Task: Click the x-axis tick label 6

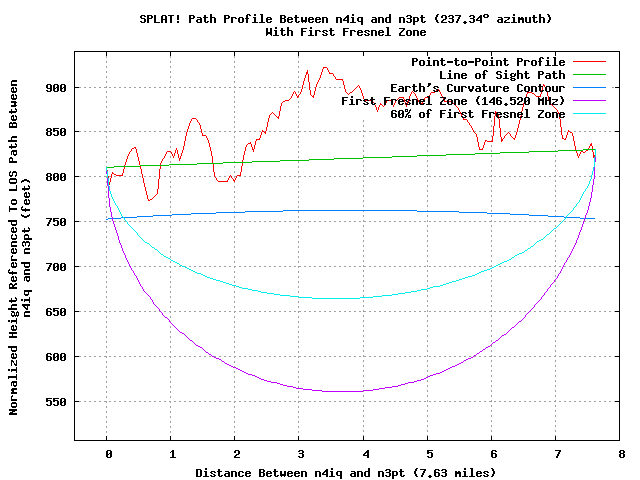Action: coord(493,454)
